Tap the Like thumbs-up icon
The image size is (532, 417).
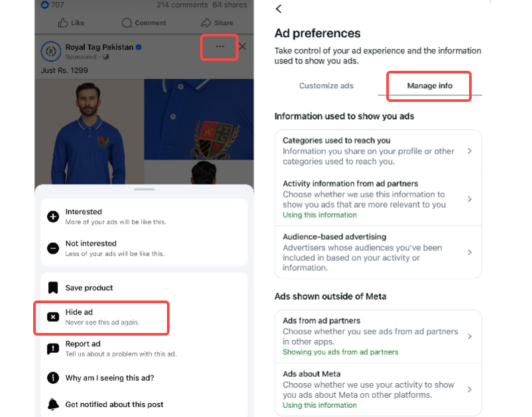[x=62, y=23]
